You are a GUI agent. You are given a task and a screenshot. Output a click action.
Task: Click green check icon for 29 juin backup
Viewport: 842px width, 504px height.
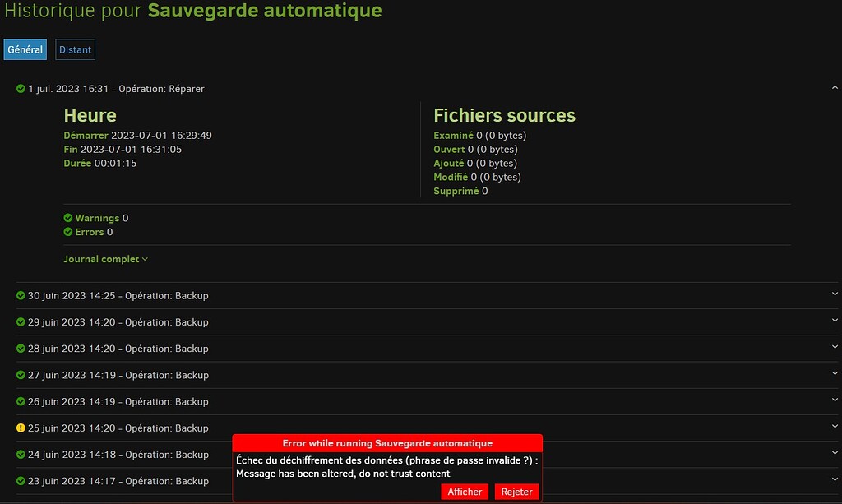21,322
